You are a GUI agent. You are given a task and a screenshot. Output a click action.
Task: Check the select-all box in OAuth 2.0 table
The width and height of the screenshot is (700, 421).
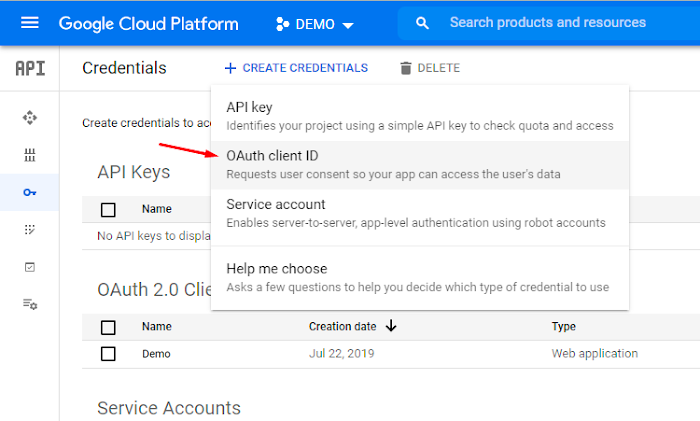[108, 327]
